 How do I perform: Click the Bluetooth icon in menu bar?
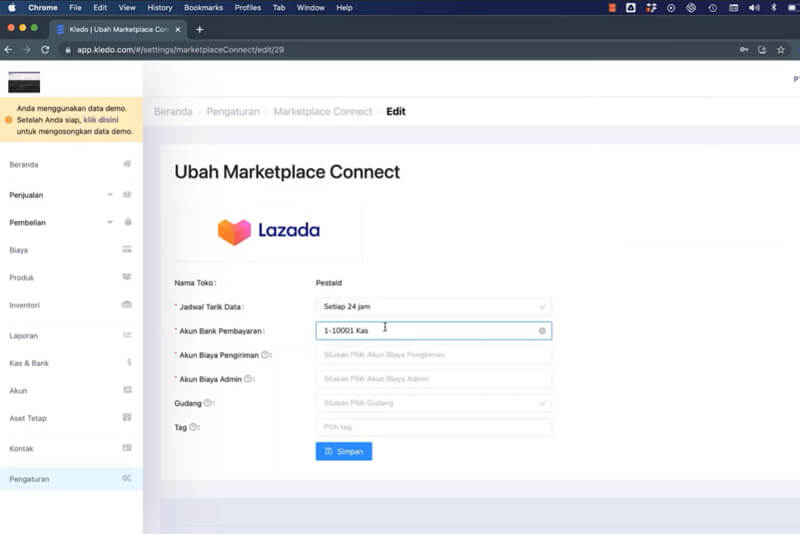[773, 8]
